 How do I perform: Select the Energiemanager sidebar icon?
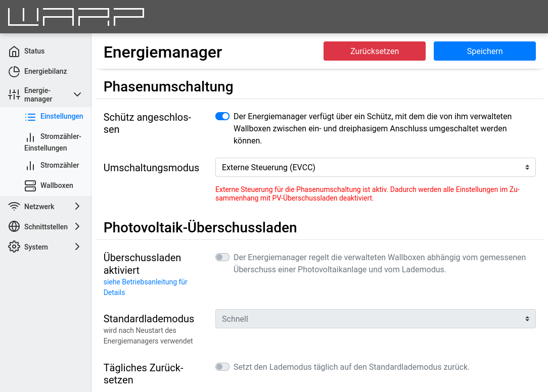[x=14, y=94]
